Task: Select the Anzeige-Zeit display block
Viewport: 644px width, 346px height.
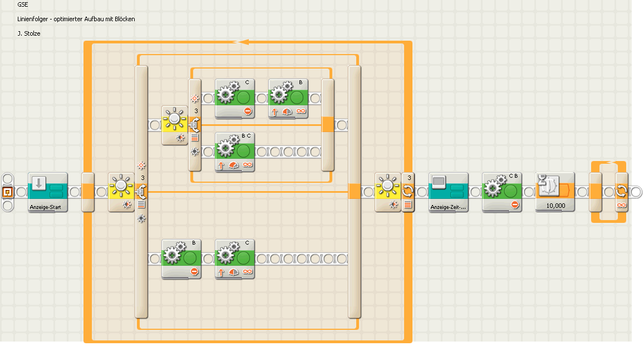Action: point(449,191)
